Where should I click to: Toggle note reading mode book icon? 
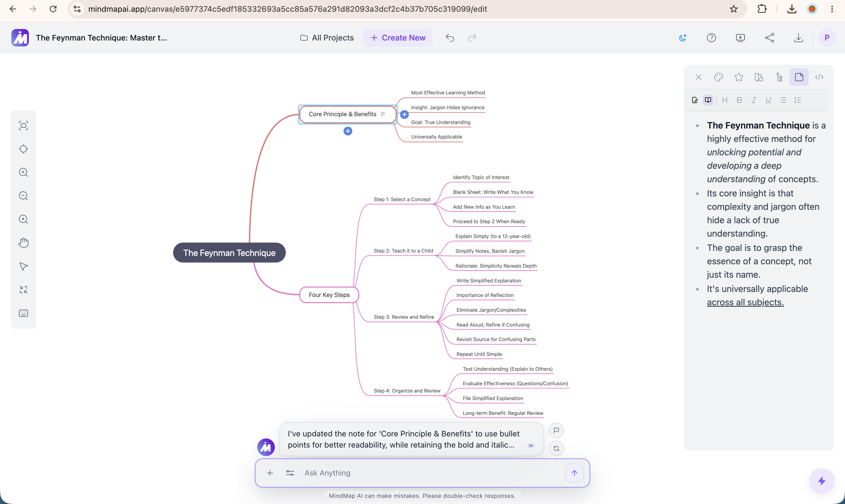[x=708, y=100]
